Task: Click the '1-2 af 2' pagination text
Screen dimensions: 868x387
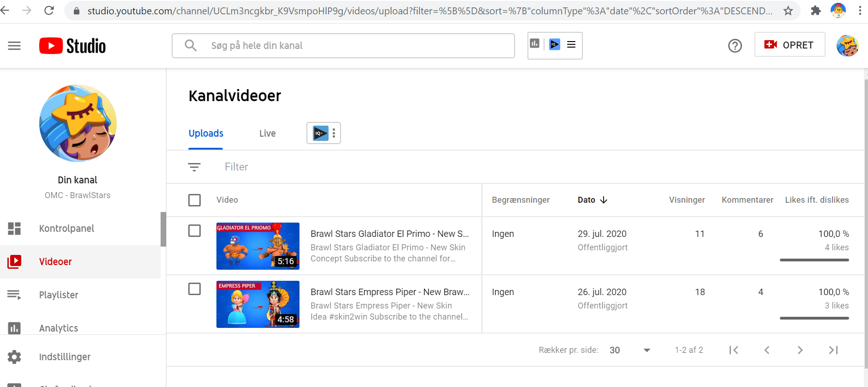Action: click(x=689, y=350)
